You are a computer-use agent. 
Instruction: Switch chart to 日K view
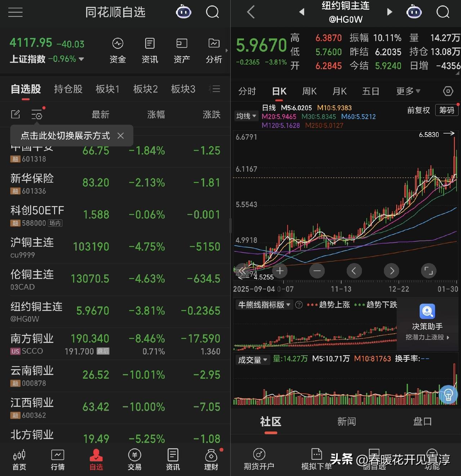tap(279, 91)
